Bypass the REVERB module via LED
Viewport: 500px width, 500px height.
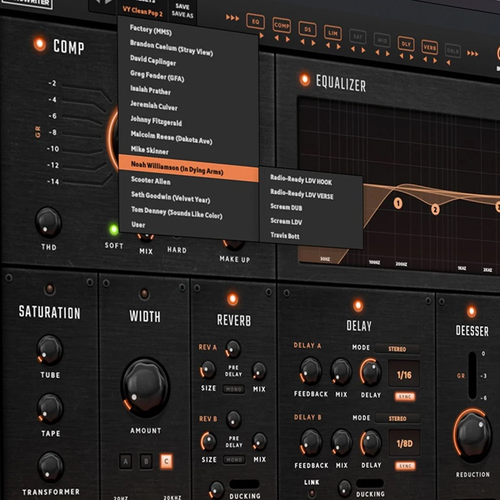[233, 299]
